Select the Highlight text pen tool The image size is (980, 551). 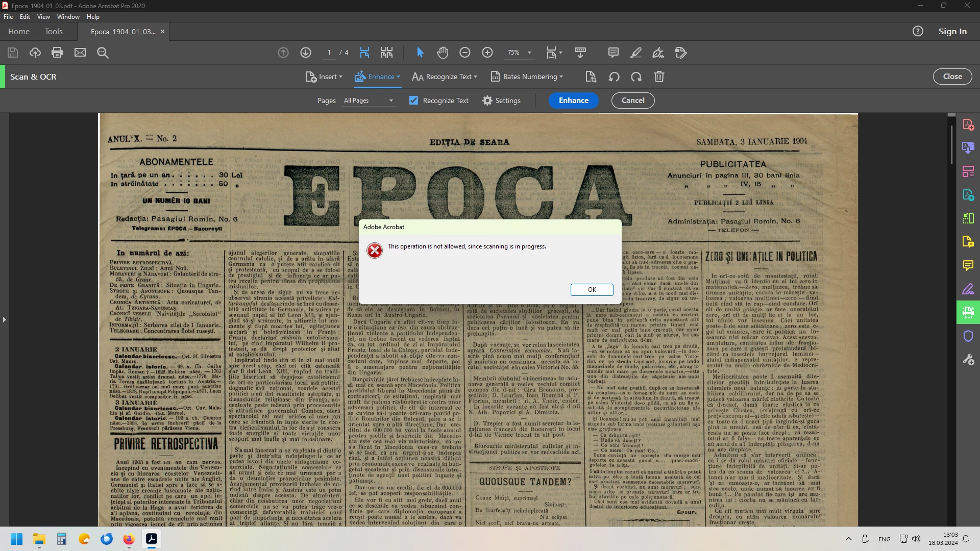[x=635, y=53]
